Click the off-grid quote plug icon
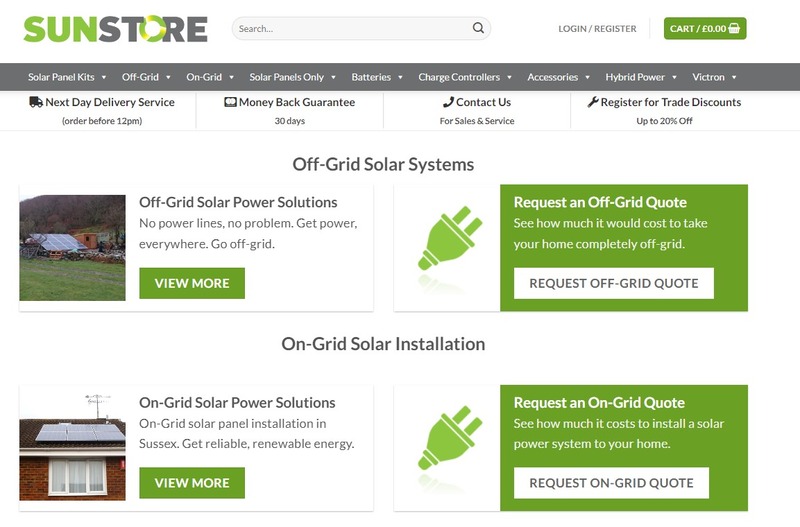Image resolution: width=800 pixels, height=527 pixels. pyautogui.click(x=449, y=238)
